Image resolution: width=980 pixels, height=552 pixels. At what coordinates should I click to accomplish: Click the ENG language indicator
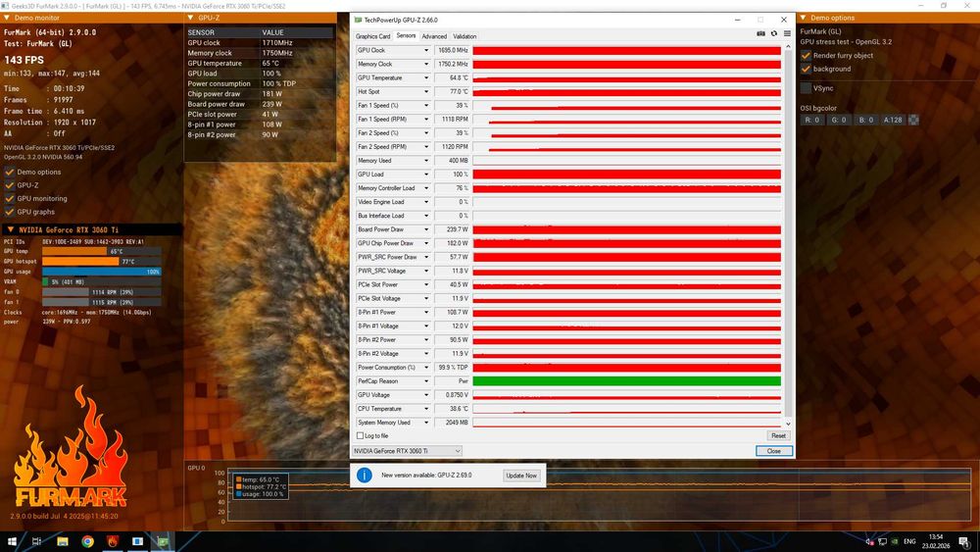909,541
